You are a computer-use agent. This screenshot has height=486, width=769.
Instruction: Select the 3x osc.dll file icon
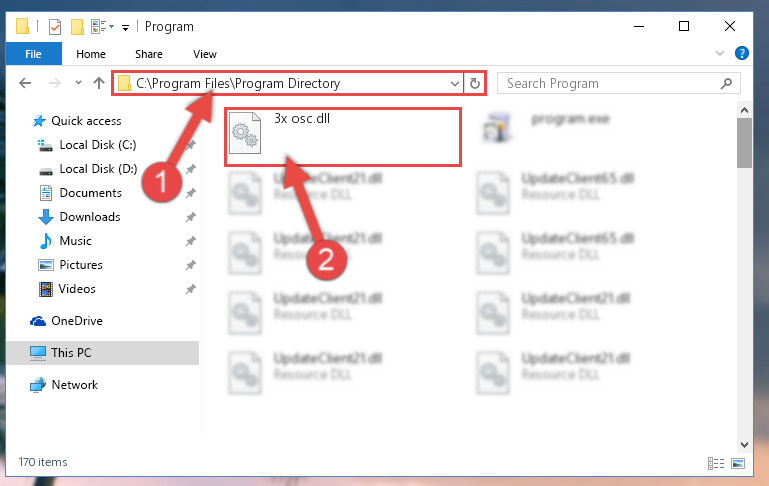click(x=245, y=132)
